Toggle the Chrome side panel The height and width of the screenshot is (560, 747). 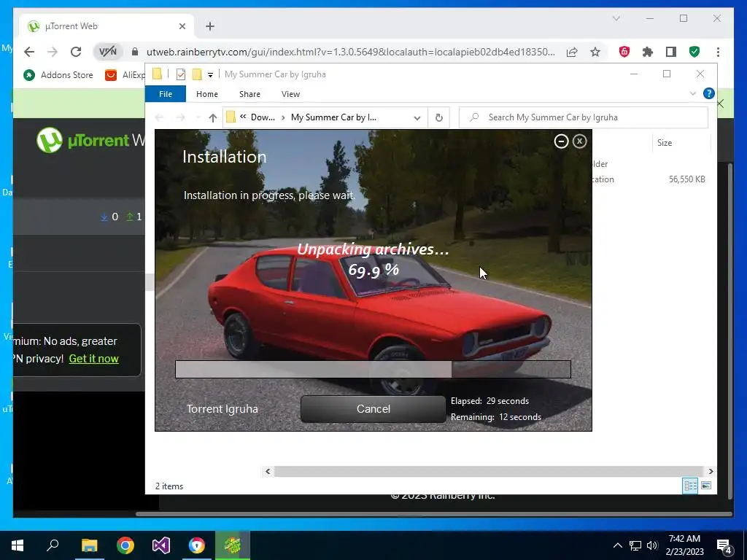671,52
